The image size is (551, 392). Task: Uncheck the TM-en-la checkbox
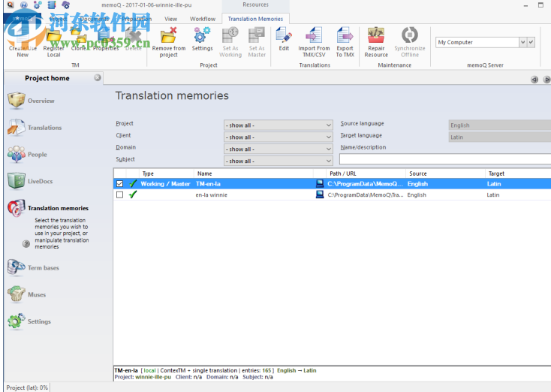(x=120, y=183)
